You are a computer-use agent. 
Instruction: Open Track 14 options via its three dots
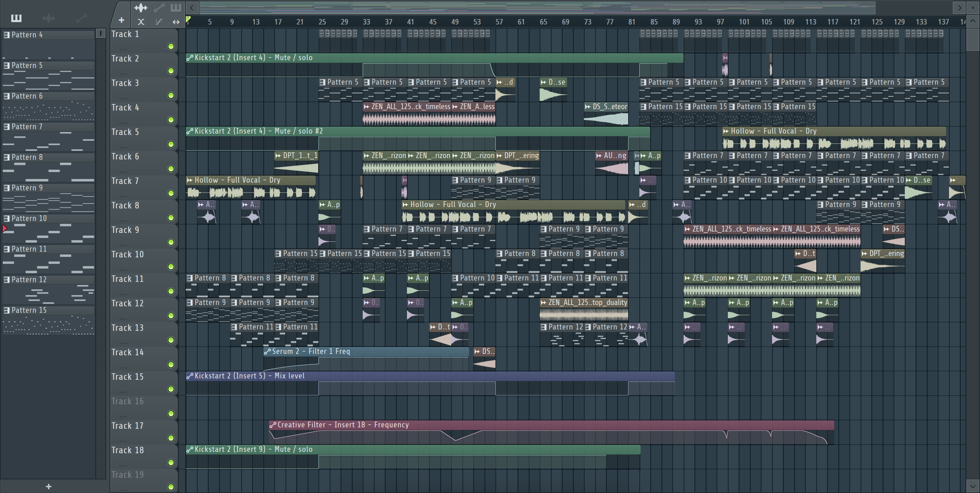pos(123,367)
